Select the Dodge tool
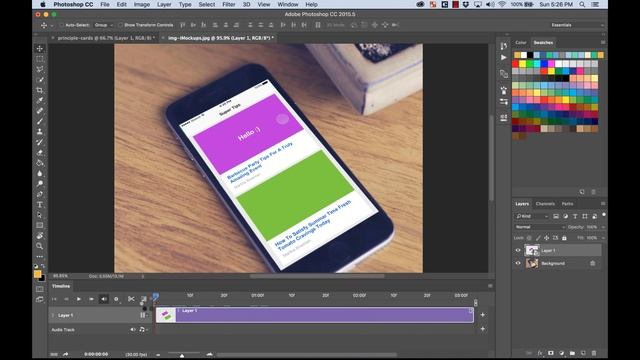Screen dimensions: 640x360 pos(40,184)
